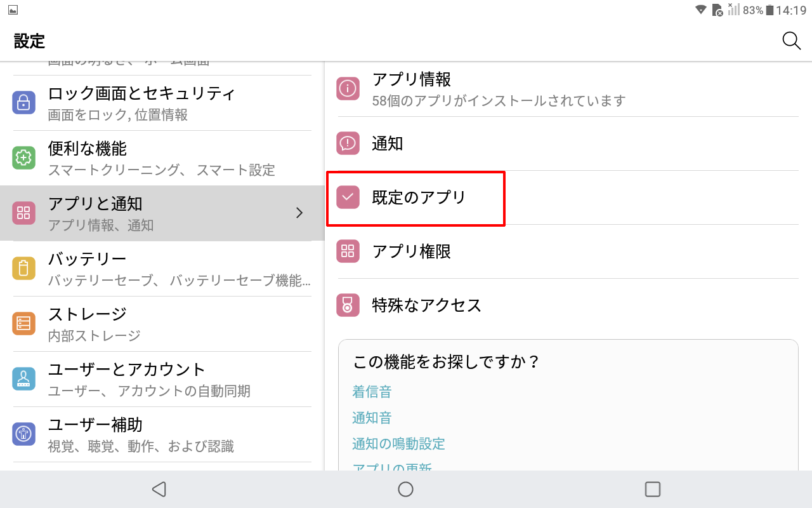Open the 通知の鳴動設定 link

point(398,444)
